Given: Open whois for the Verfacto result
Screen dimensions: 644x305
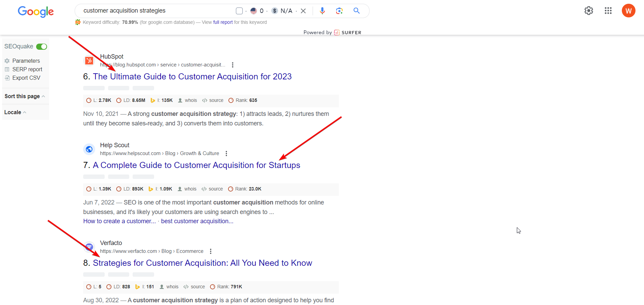Looking at the screenshot, I should (x=169, y=287).
